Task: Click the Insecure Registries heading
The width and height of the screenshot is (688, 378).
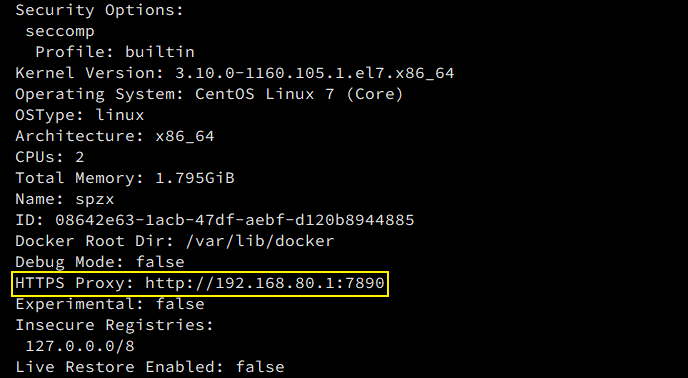Action: [115, 325]
